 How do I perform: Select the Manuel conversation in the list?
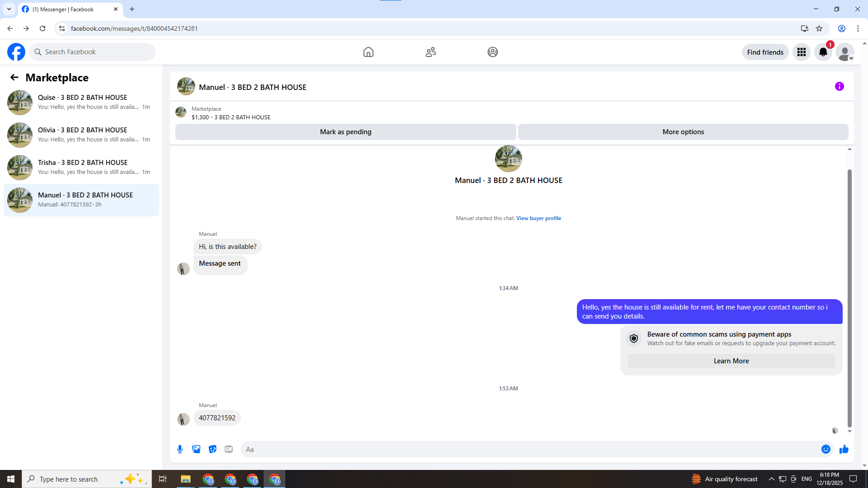point(81,200)
